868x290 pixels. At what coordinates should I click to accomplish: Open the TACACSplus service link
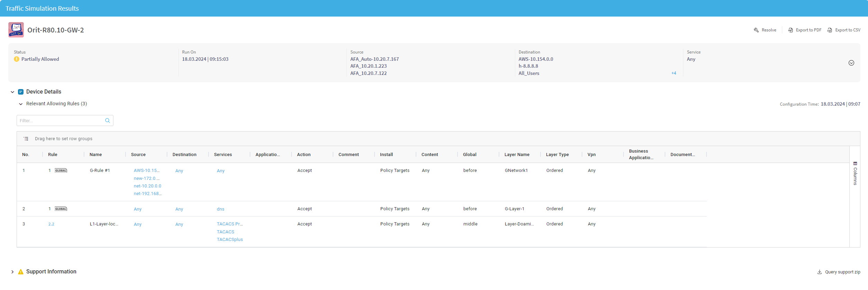click(230, 240)
